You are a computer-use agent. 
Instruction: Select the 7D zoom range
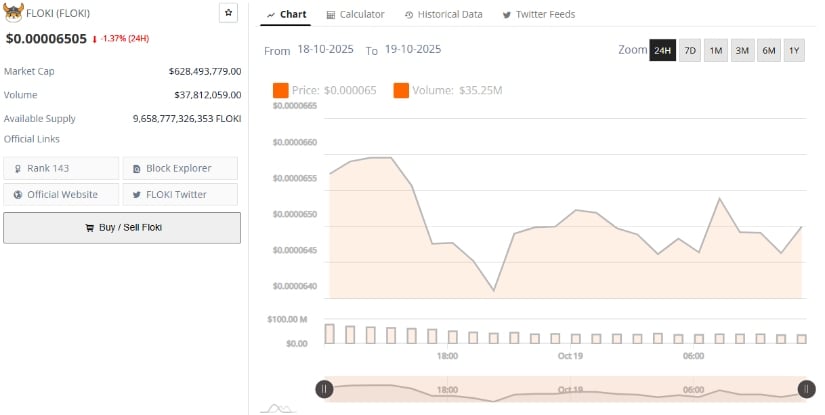690,51
